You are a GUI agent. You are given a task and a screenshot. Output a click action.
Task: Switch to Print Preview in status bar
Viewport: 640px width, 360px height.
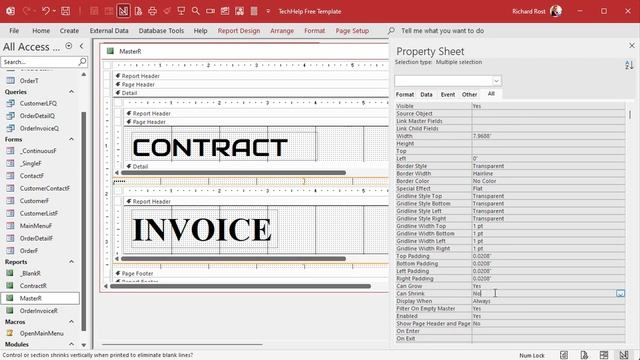[584, 355]
